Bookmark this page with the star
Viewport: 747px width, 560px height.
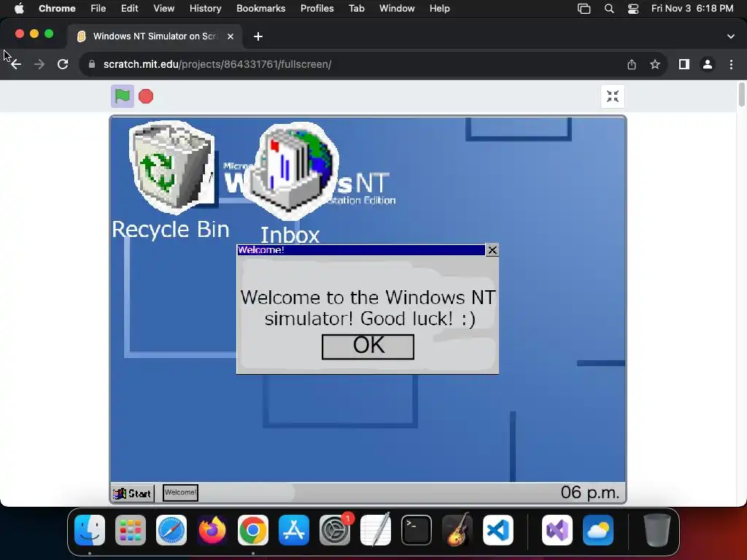(x=655, y=64)
